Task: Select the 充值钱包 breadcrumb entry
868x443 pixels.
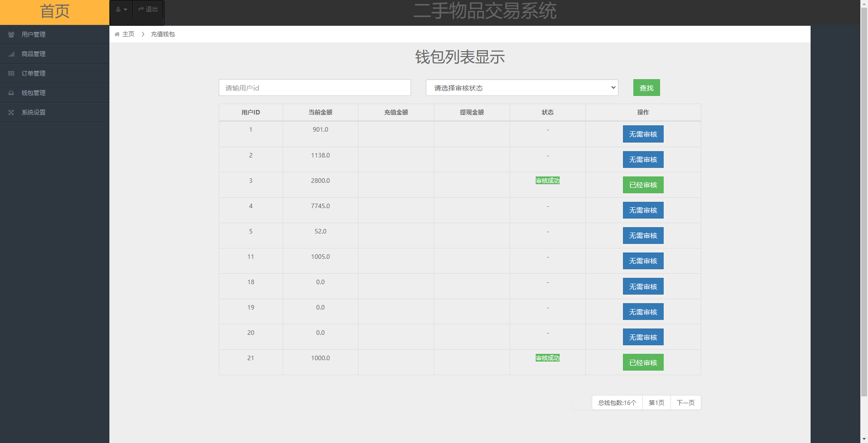Action: pyautogui.click(x=163, y=34)
